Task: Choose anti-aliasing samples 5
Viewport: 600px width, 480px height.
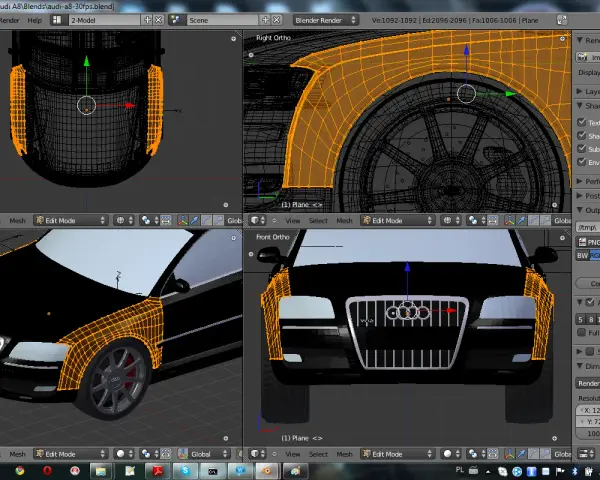Action: (x=580, y=319)
